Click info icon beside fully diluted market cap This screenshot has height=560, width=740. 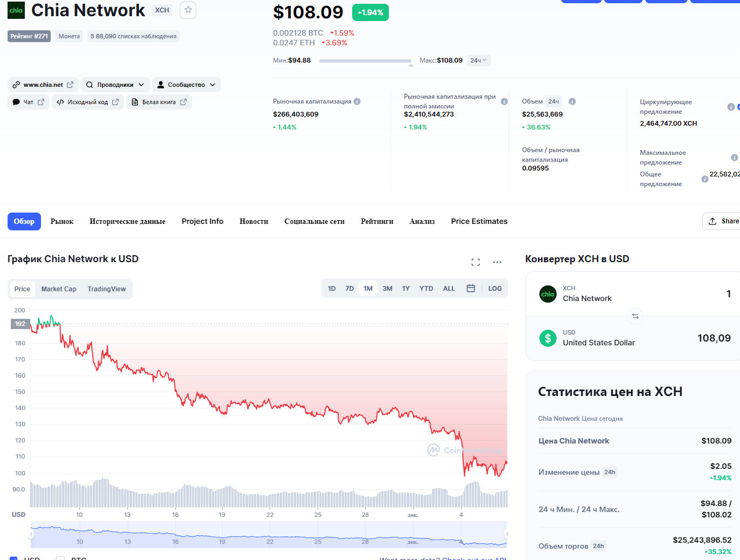point(504,101)
